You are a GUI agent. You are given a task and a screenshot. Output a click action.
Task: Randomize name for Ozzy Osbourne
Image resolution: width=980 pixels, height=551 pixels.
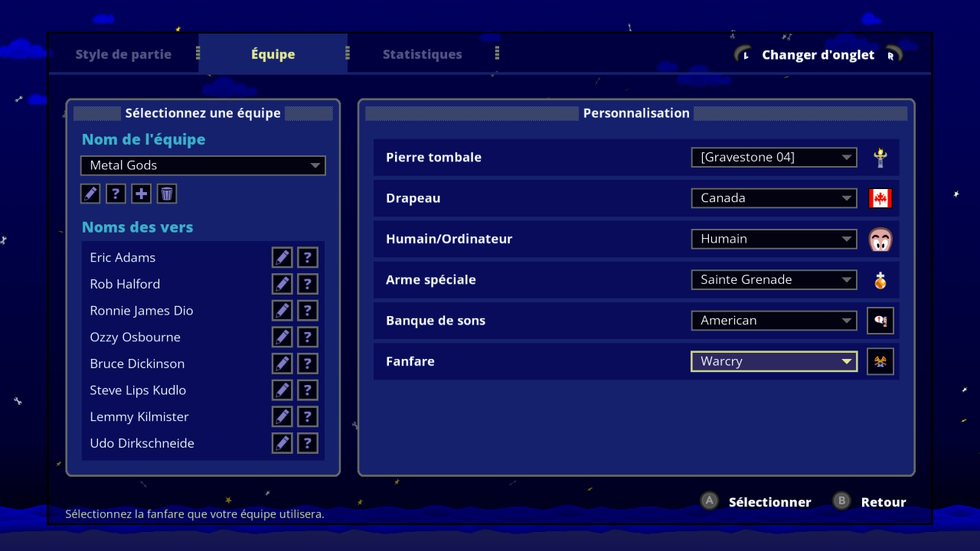308,337
